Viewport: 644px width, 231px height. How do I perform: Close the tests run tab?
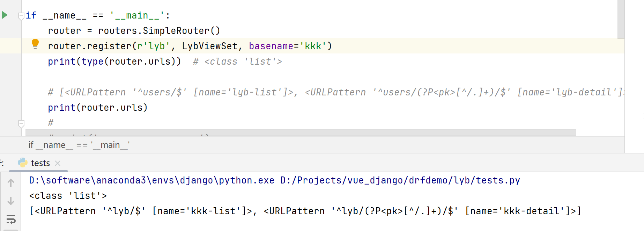click(x=58, y=163)
